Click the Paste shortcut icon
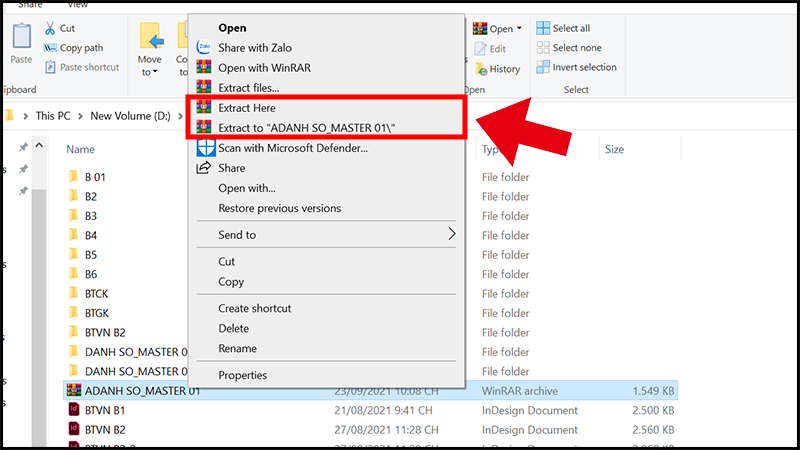 coord(50,67)
